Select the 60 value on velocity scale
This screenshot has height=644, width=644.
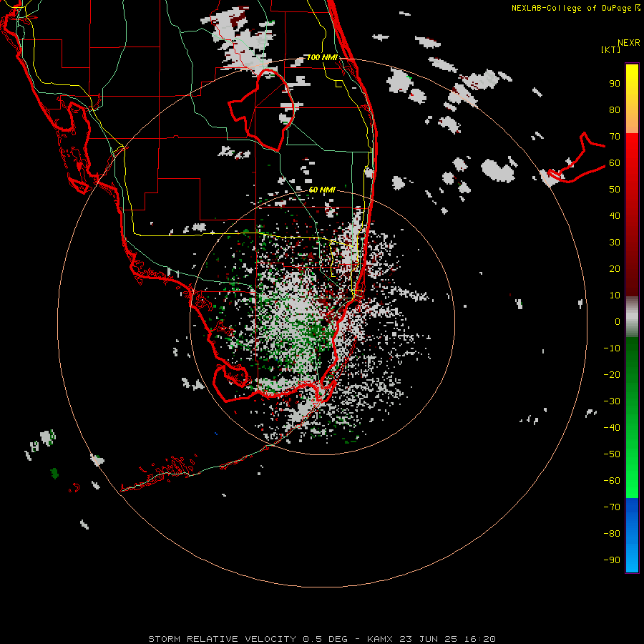615,163
